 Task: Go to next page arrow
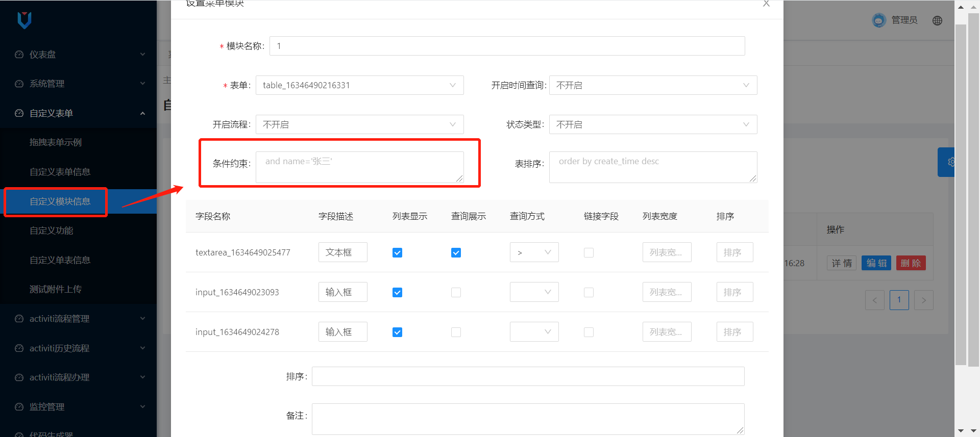(x=924, y=300)
